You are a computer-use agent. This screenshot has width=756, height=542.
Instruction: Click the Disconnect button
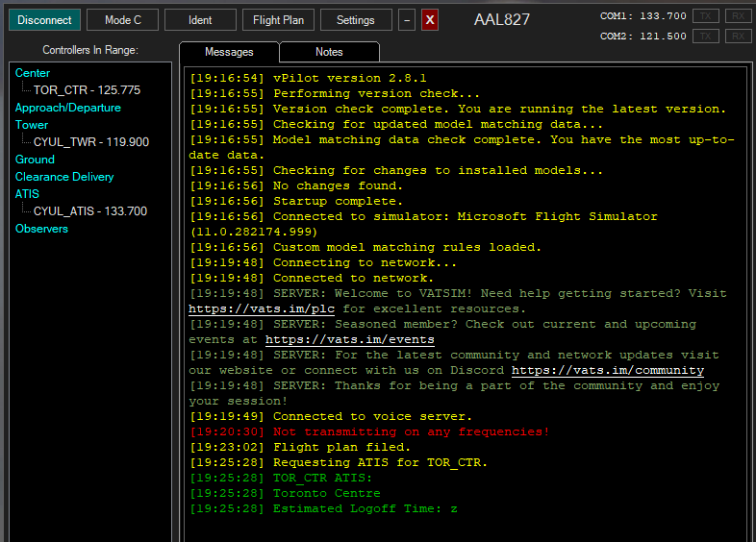click(x=45, y=20)
